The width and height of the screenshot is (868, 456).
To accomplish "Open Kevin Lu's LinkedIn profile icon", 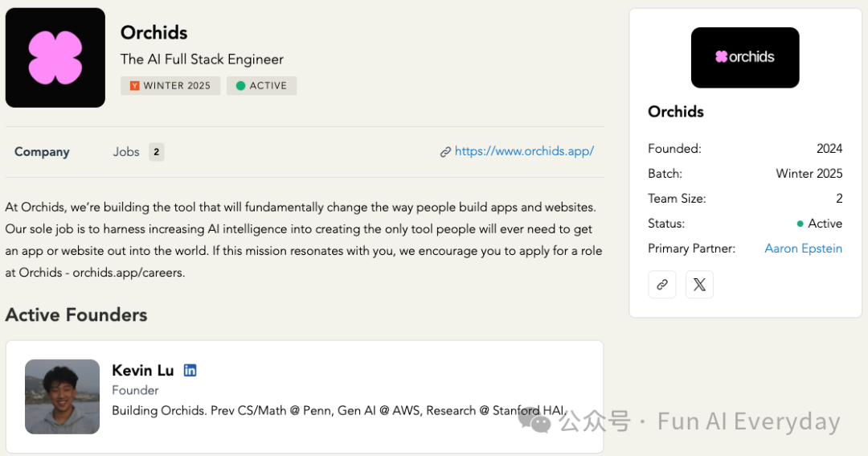I will coord(190,370).
